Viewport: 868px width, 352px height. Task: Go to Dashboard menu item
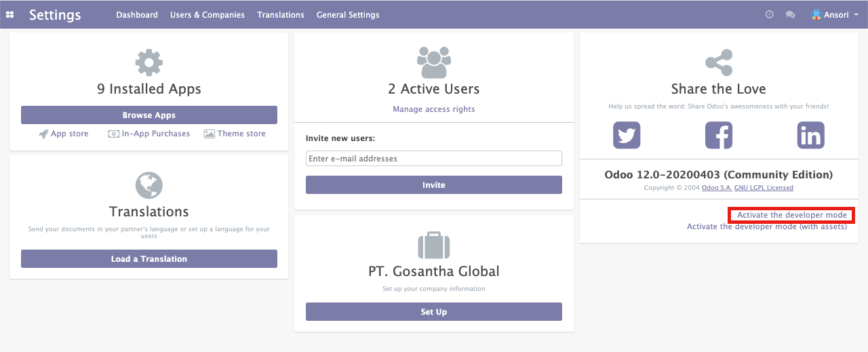coord(137,14)
